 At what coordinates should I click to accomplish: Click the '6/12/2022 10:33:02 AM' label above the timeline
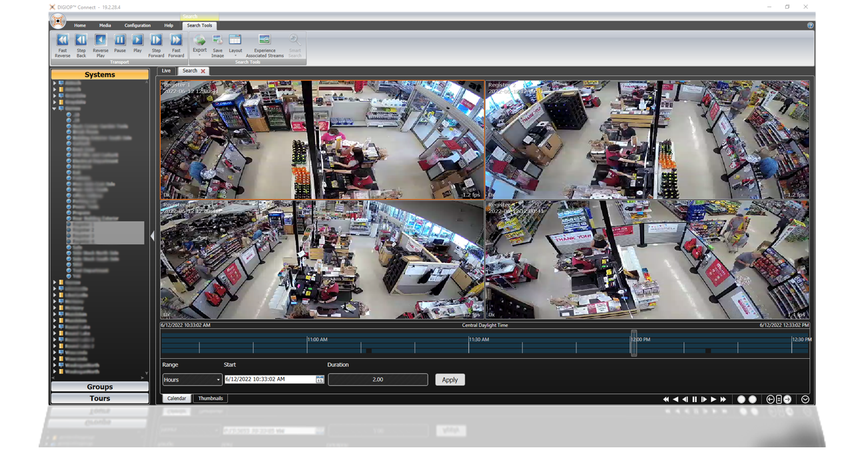pos(186,326)
